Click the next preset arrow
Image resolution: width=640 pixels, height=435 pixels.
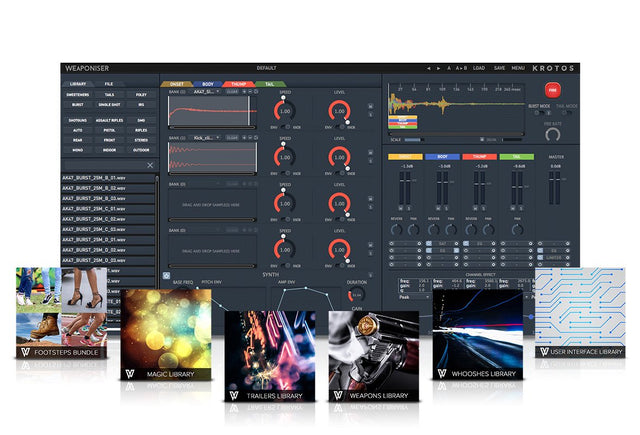tap(440, 68)
